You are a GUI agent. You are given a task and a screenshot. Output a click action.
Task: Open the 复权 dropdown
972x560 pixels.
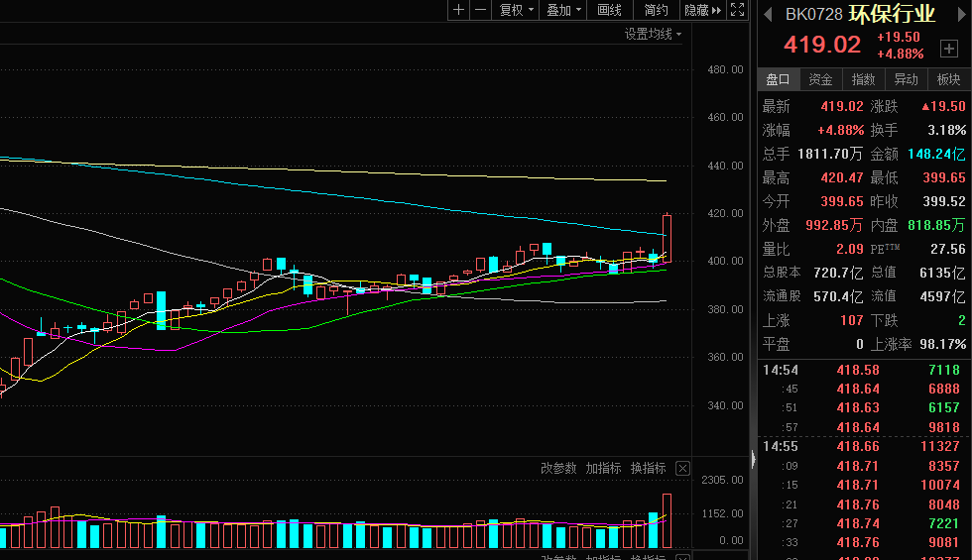(x=516, y=10)
